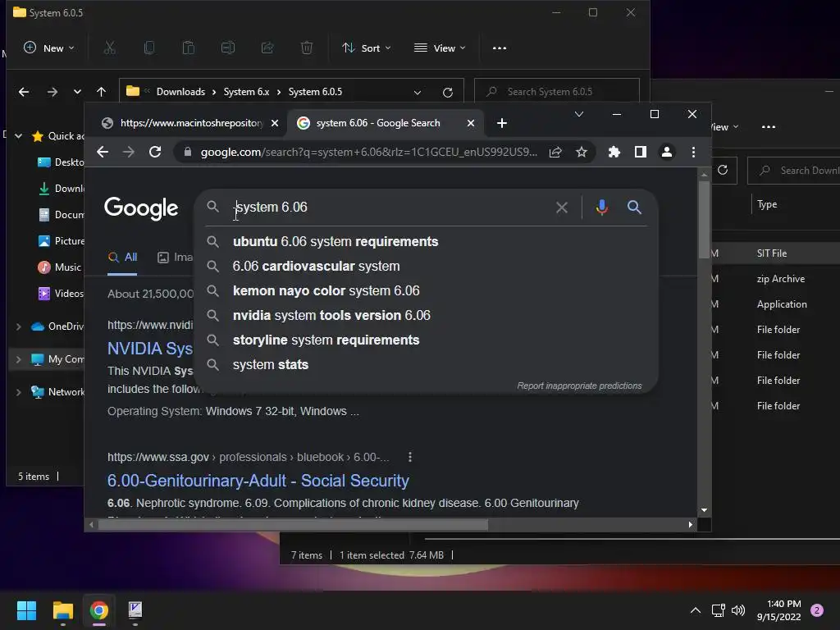
Task: Click the Delete trash icon in Explorer toolbar
Action: click(x=307, y=48)
